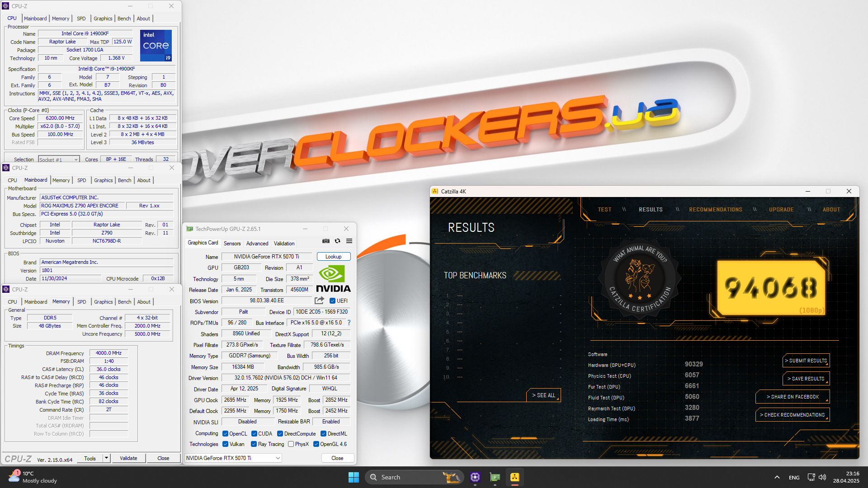
Task: Click the volume tray icon
Action: 822,477
